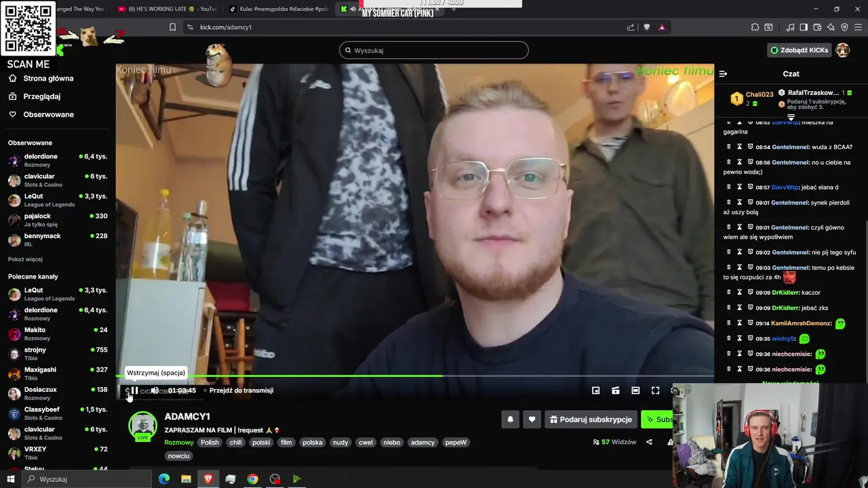Click the nowciu tag

click(178, 456)
